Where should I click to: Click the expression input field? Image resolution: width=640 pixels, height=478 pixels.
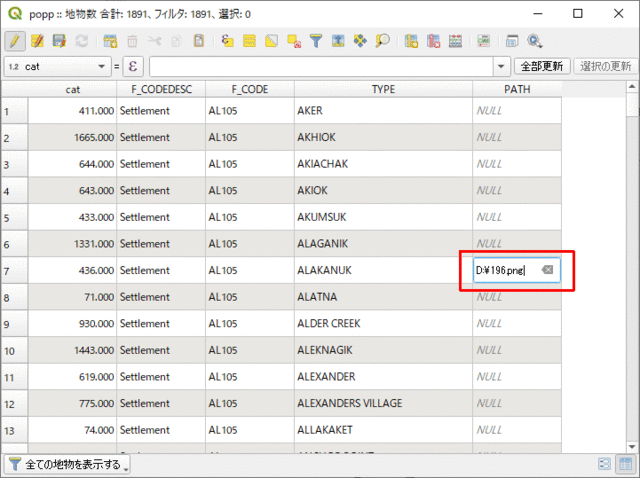click(321, 67)
